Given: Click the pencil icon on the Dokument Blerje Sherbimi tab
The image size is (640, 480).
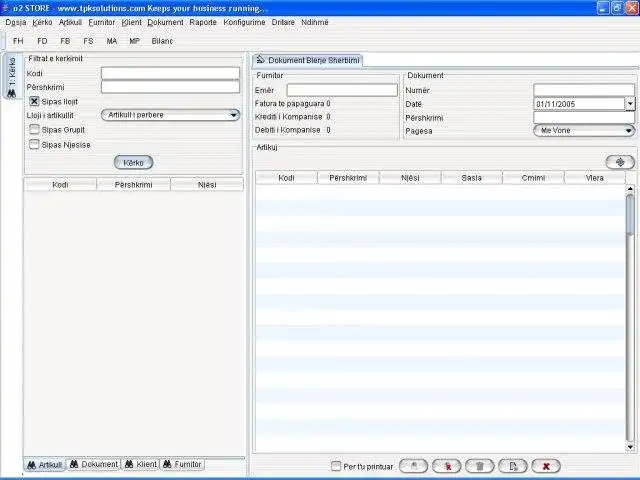Looking at the screenshot, I should [x=260, y=60].
